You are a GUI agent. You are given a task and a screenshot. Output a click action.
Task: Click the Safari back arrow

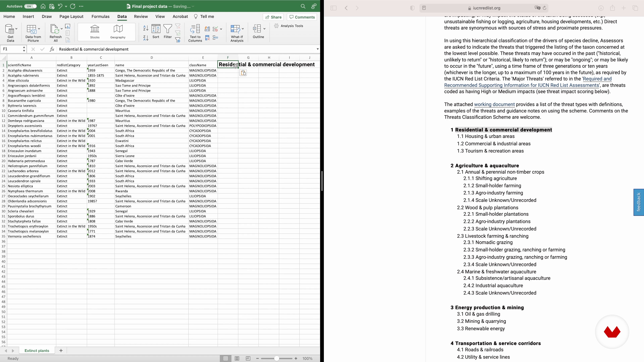click(346, 8)
